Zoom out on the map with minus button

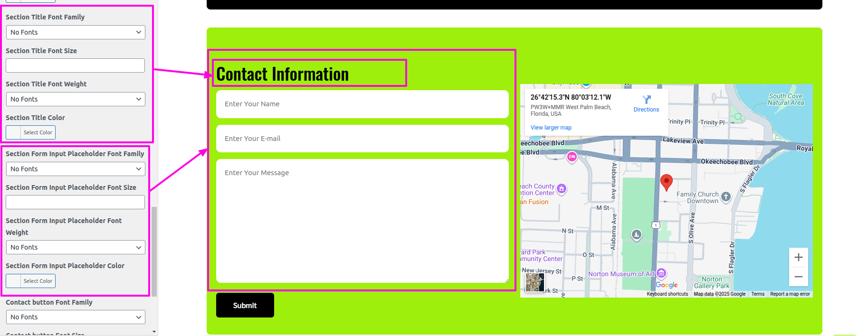click(798, 277)
